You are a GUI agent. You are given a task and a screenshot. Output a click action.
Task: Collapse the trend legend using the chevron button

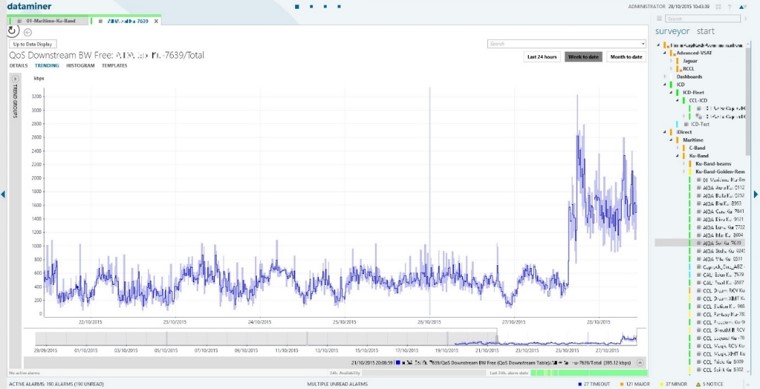pos(639,362)
